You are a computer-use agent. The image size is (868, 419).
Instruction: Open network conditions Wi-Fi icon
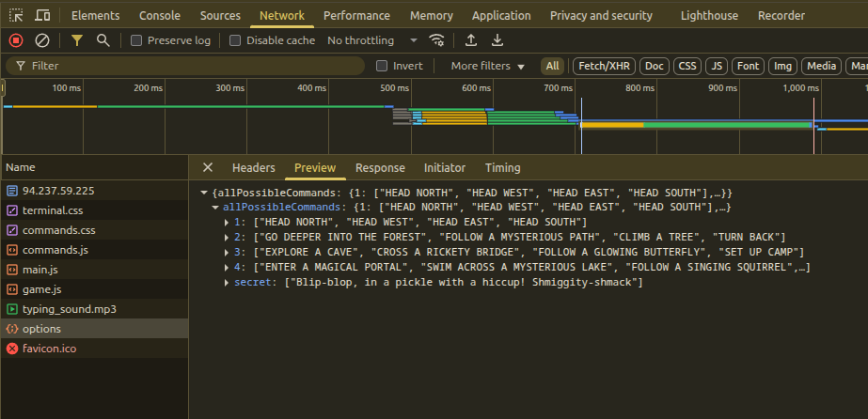pos(436,40)
